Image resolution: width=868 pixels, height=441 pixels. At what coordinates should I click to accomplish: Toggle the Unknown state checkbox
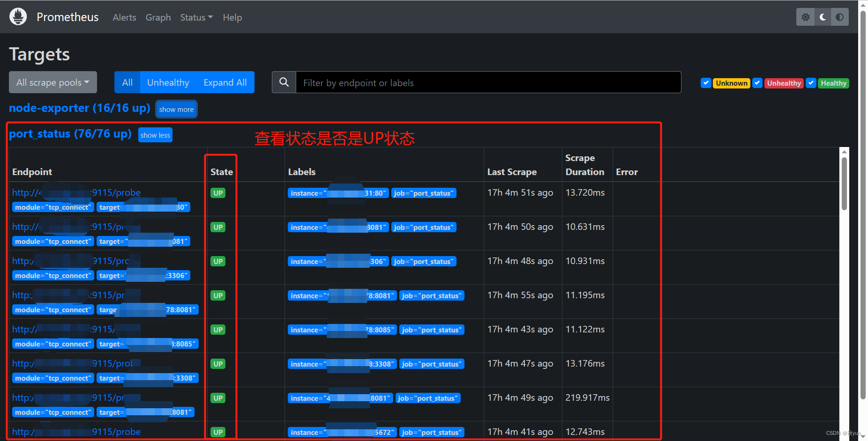pos(706,83)
